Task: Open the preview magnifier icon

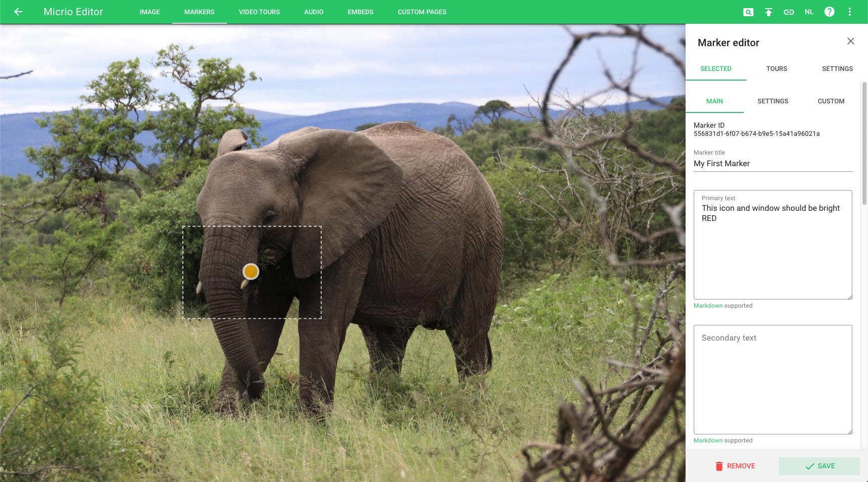Action: [x=748, y=12]
